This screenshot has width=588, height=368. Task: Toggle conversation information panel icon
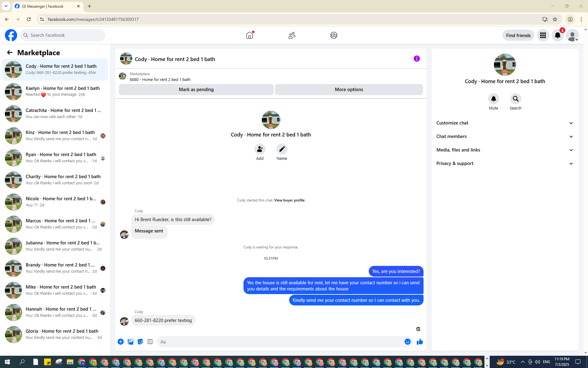pyautogui.click(x=417, y=59)
